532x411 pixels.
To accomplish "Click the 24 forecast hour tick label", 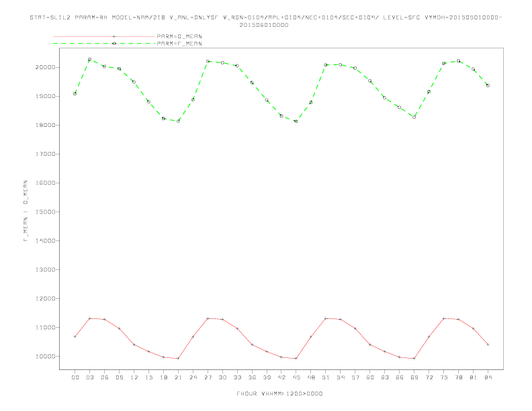I will (193, 377).
